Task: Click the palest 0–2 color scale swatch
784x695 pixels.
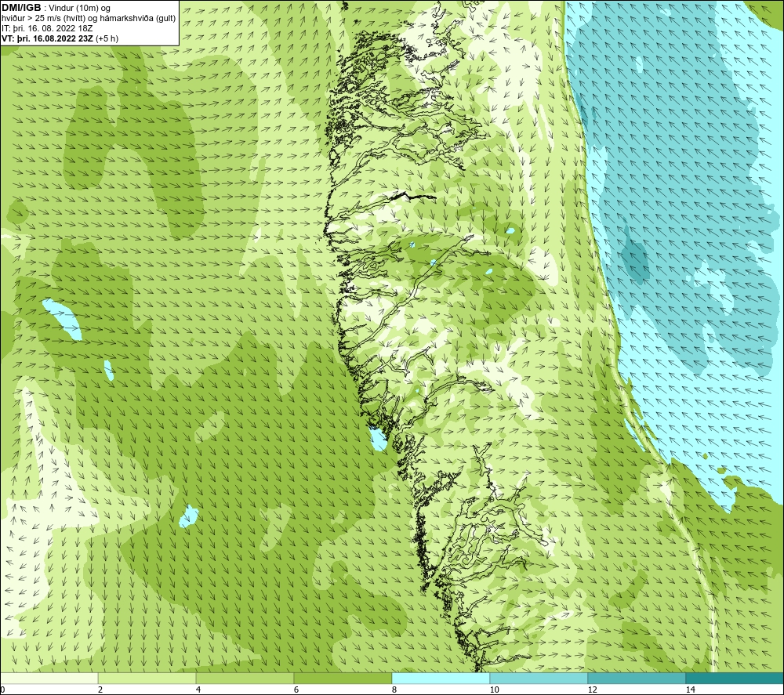Action: 49,678
